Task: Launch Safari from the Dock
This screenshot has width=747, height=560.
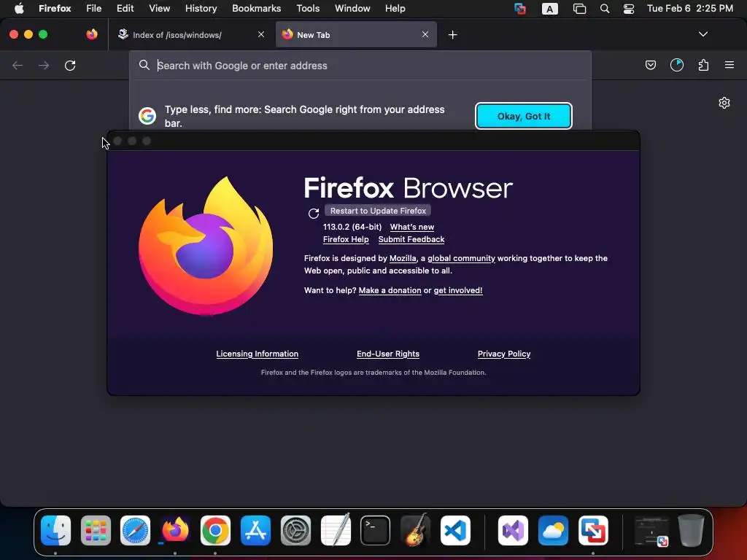Action: (x=135, y=531)
